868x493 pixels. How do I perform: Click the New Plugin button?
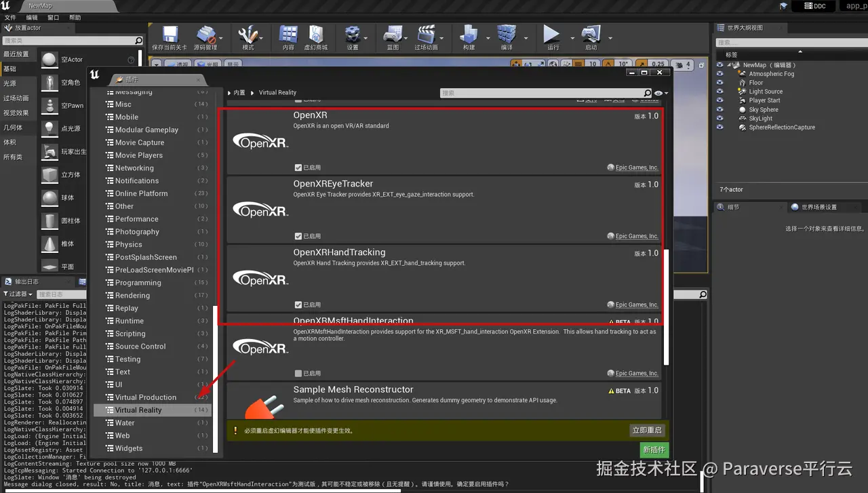pyautogui.click(x=654, y=450)
